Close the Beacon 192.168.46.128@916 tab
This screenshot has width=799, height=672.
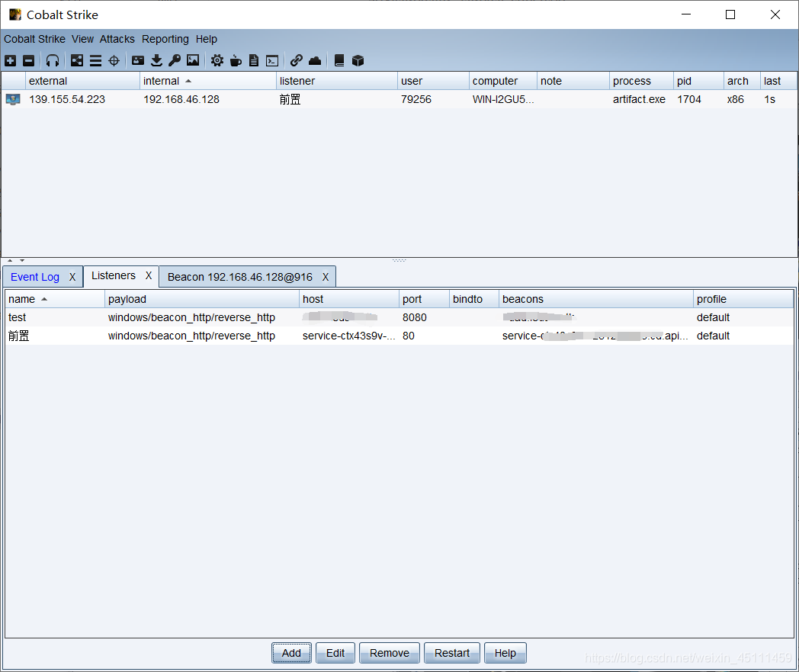[326, 277]
